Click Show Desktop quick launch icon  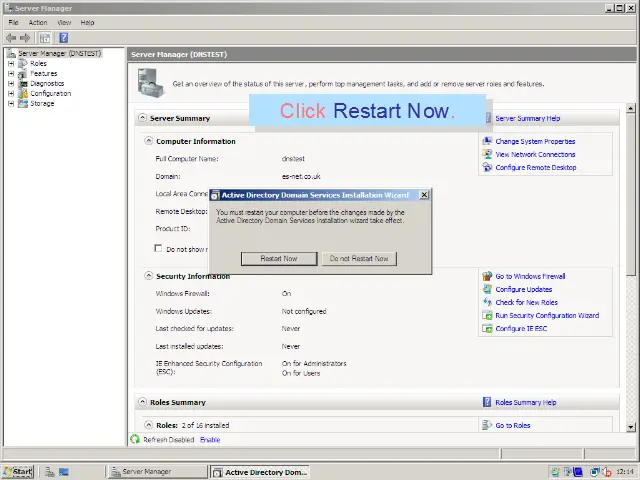[64, 472]
